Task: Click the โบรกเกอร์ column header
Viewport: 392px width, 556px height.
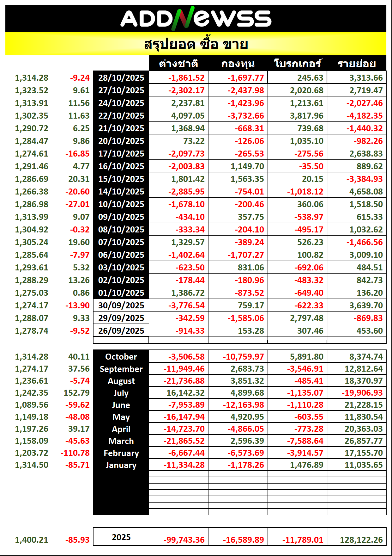Action: [x=297, y=64]
